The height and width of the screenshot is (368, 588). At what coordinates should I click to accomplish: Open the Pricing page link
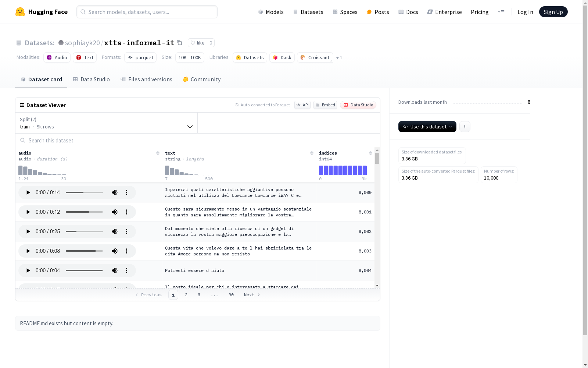(480, 12)
